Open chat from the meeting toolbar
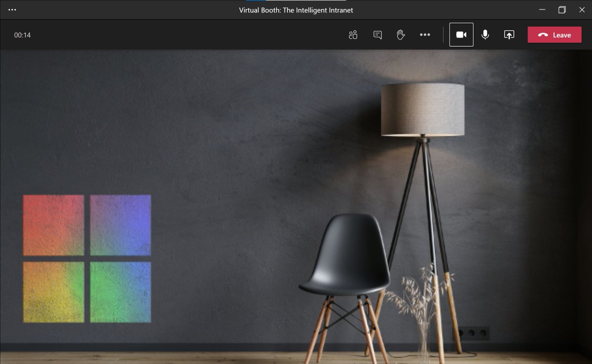This screenshot has height=364, width=592. click(x=377, y=35)
